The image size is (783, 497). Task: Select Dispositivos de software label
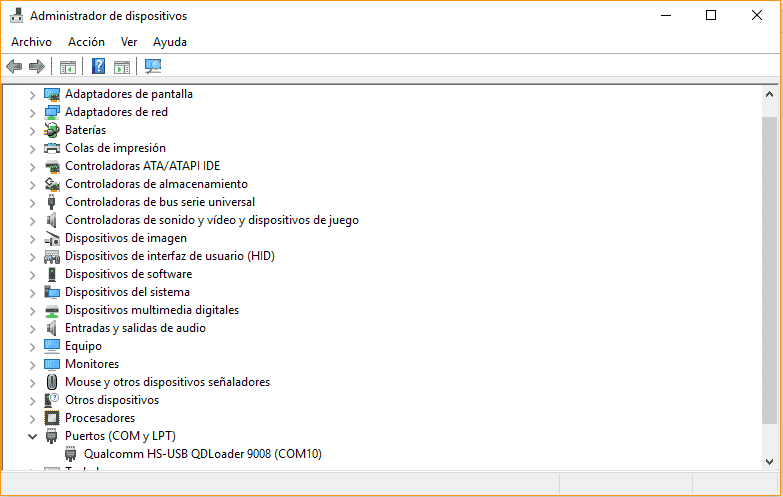pos(128,274)
